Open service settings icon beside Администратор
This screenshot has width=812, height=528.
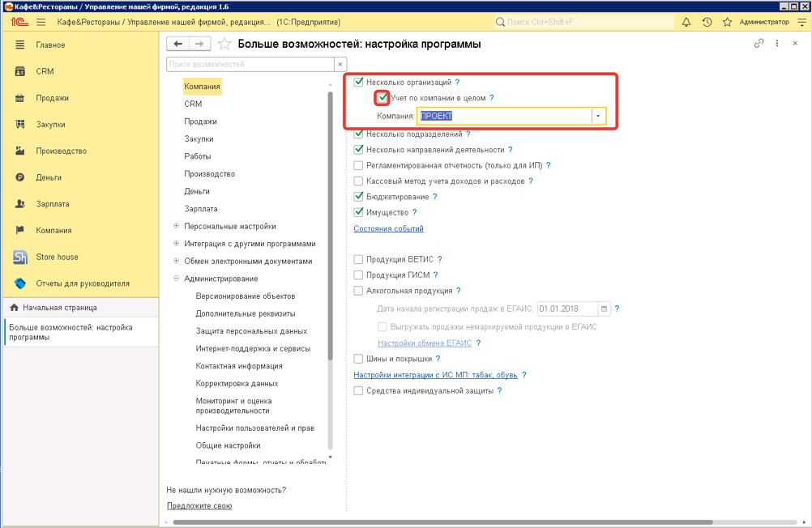801,22
